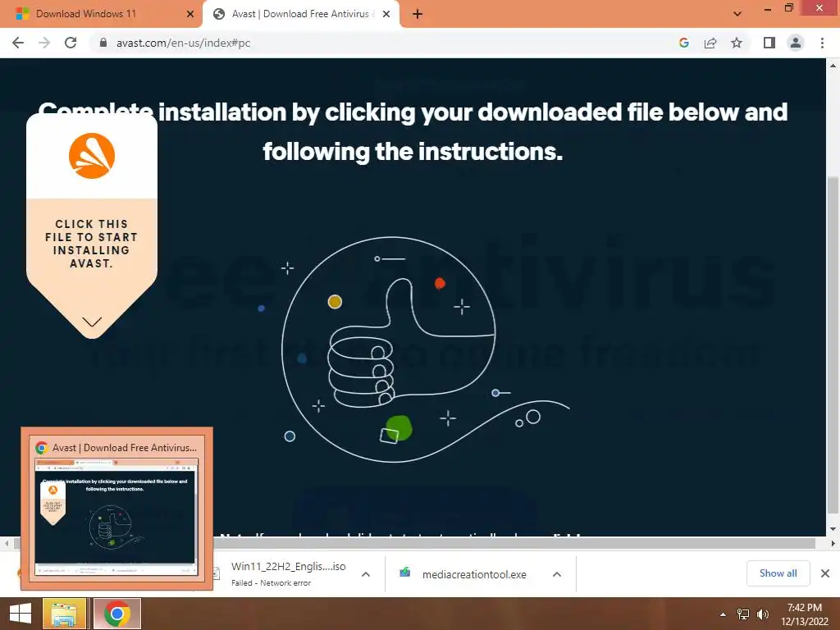
Task: Show hidden system tray icons
Action: click(723, 614)
